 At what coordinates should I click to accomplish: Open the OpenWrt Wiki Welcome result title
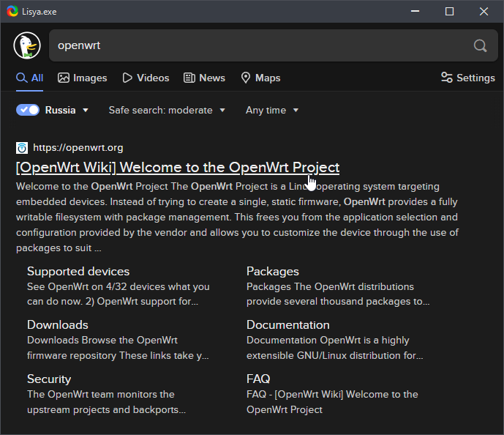tap(178, 167)
